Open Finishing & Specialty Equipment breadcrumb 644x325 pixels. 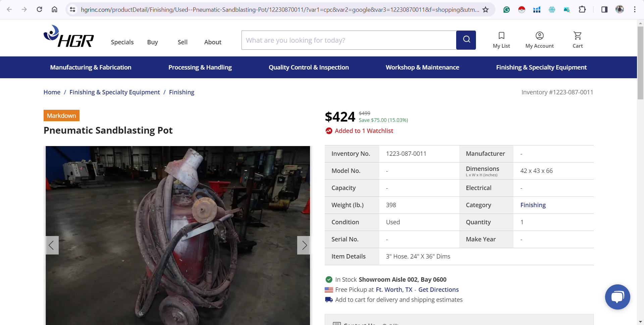(115, 92)
